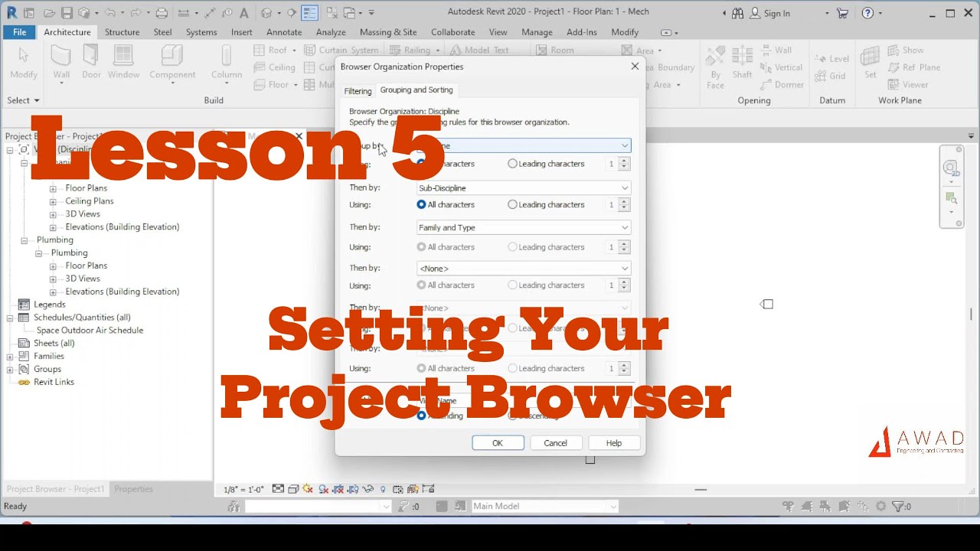Image resolution: width=980 pixels, height=551 pixels.
Task: Click the Dormer opening tool
Action: [782, 84]
